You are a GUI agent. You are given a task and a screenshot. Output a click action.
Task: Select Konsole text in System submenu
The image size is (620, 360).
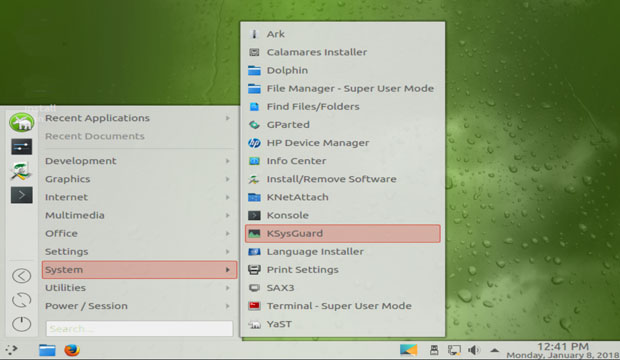[287, 215]
